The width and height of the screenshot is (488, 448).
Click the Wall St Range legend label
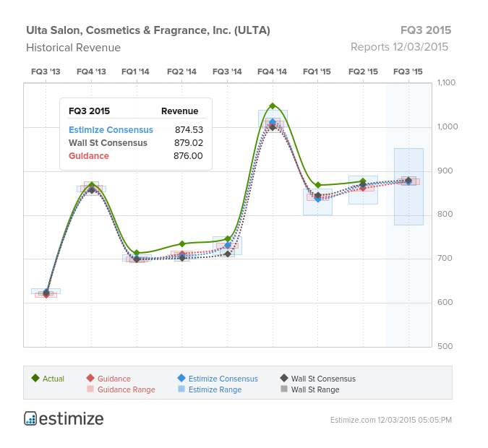315,389
